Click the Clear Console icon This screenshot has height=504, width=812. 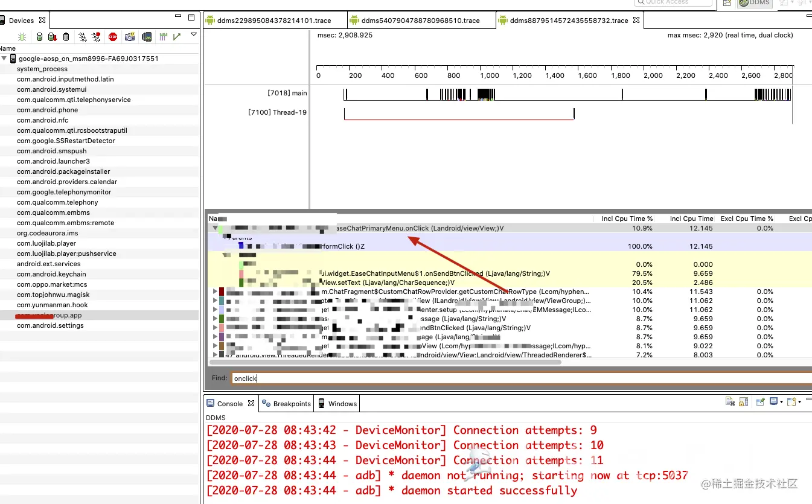[x=730, y=401]
